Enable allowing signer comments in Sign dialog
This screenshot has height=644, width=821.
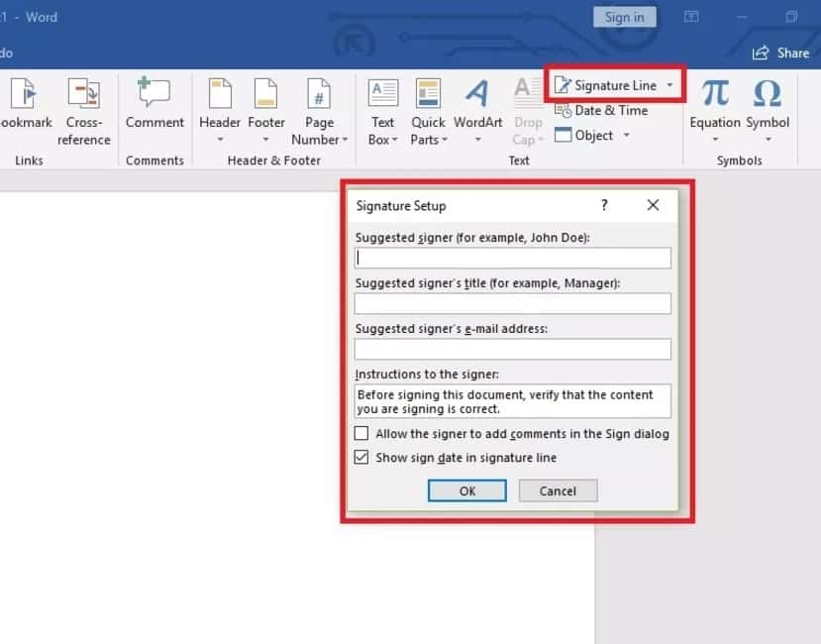[x=361, y=433]
